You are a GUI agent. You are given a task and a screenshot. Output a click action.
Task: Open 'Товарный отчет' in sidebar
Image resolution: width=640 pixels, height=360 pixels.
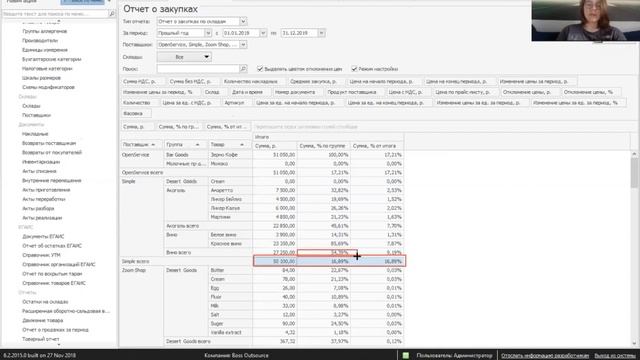40,339
